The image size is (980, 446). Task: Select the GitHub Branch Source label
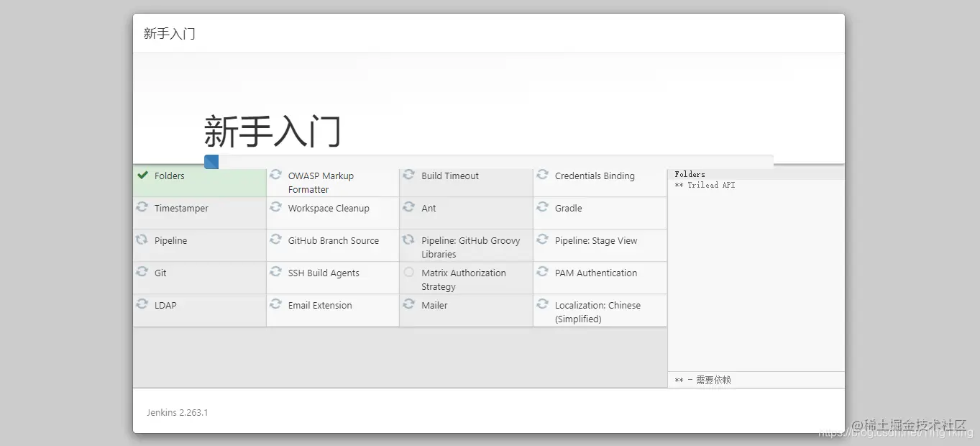[x=334, y=240]
